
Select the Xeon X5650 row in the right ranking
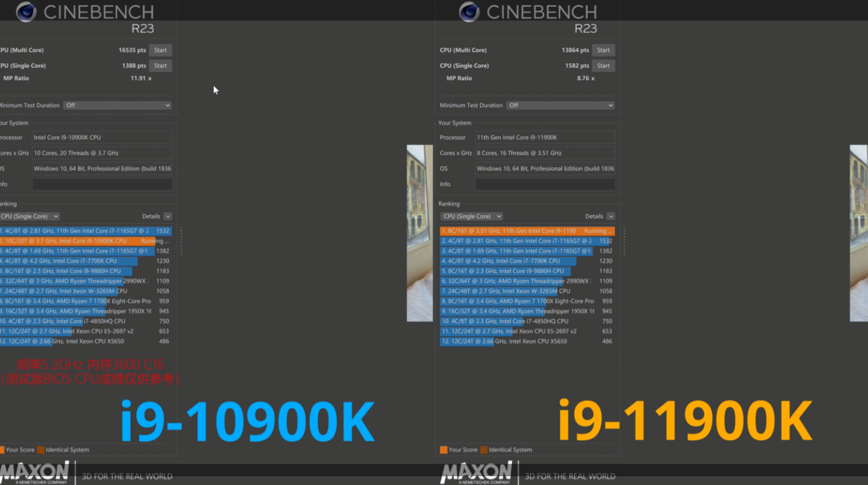(528, 341)
